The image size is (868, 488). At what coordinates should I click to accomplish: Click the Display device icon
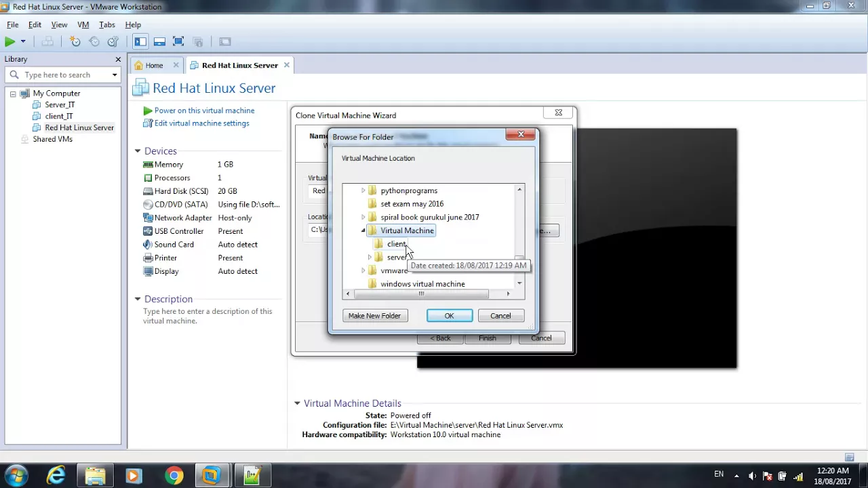(149, 271)
